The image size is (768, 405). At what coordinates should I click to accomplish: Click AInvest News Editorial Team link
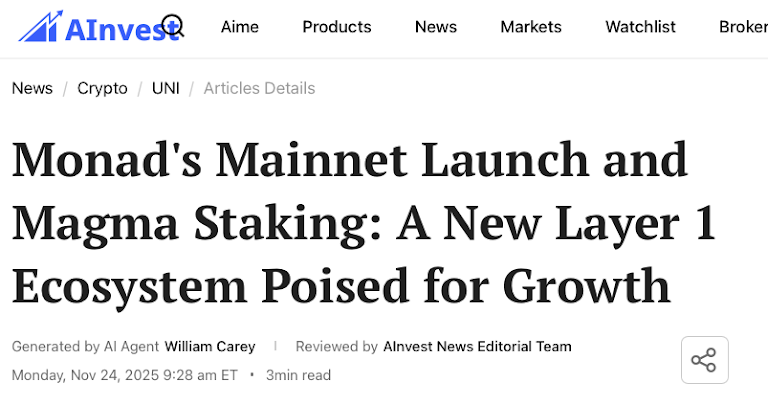477,347
